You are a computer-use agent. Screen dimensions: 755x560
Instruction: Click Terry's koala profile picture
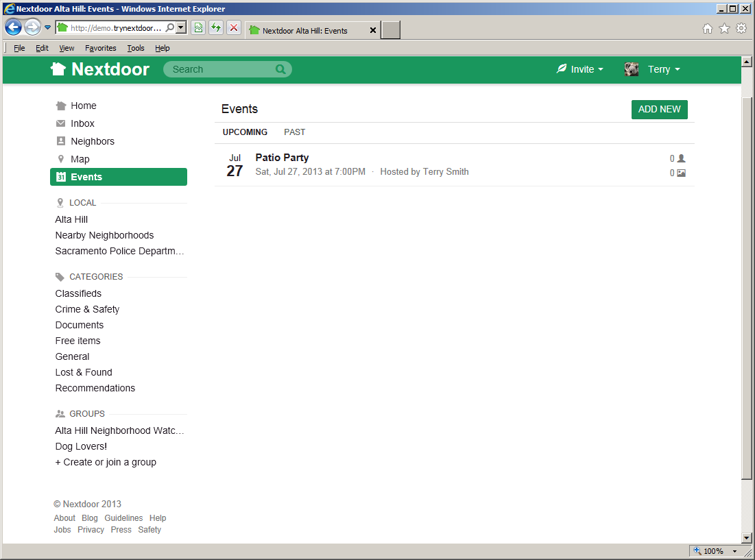[632, 69]
